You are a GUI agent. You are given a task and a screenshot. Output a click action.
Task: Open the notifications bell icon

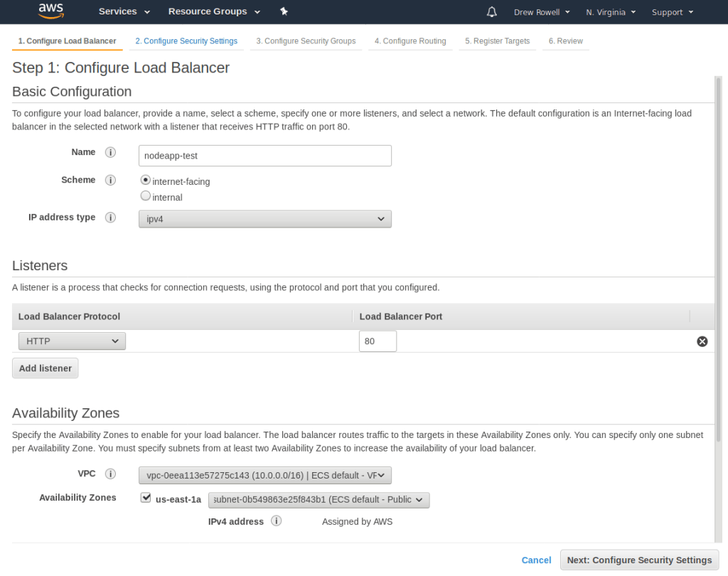click(x=492, y=12)
